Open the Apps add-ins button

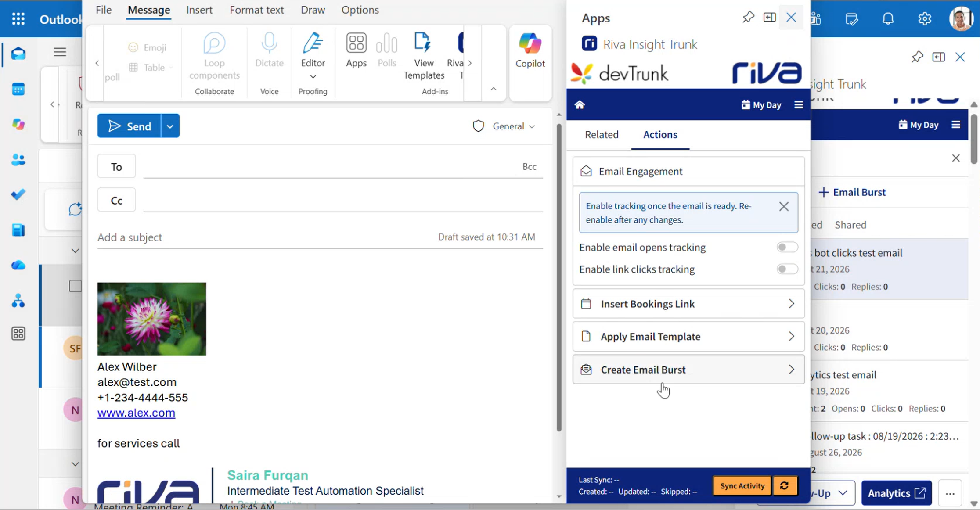coord(356,50)
